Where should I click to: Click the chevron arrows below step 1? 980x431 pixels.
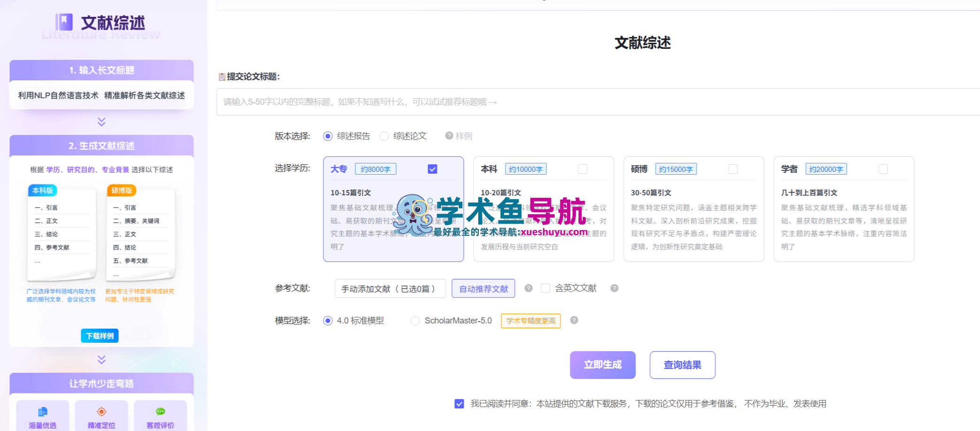100,123
